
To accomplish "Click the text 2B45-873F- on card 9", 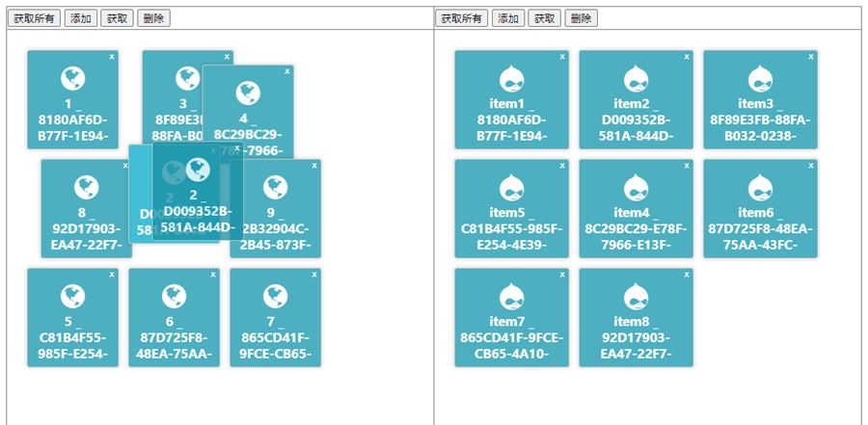I will click(276, 245).
